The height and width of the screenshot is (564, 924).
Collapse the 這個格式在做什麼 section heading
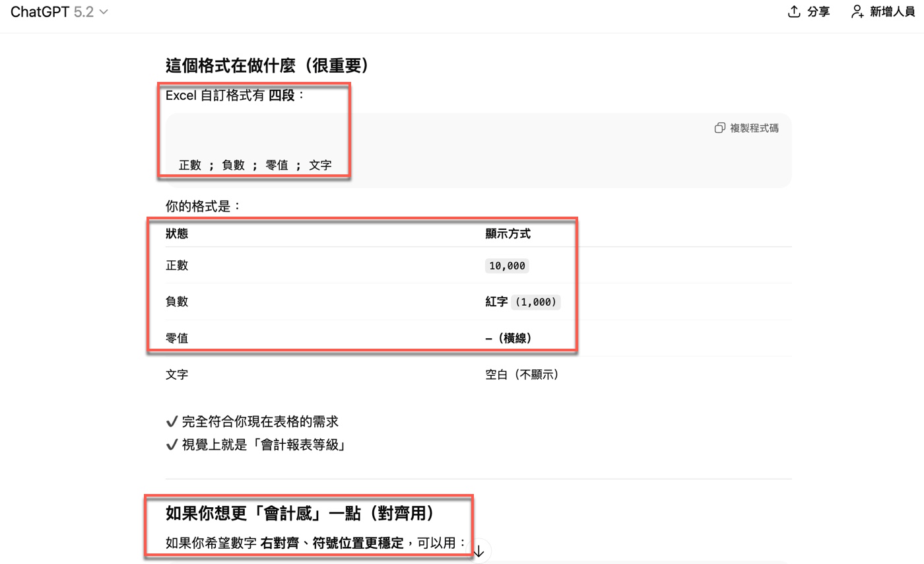267,65
